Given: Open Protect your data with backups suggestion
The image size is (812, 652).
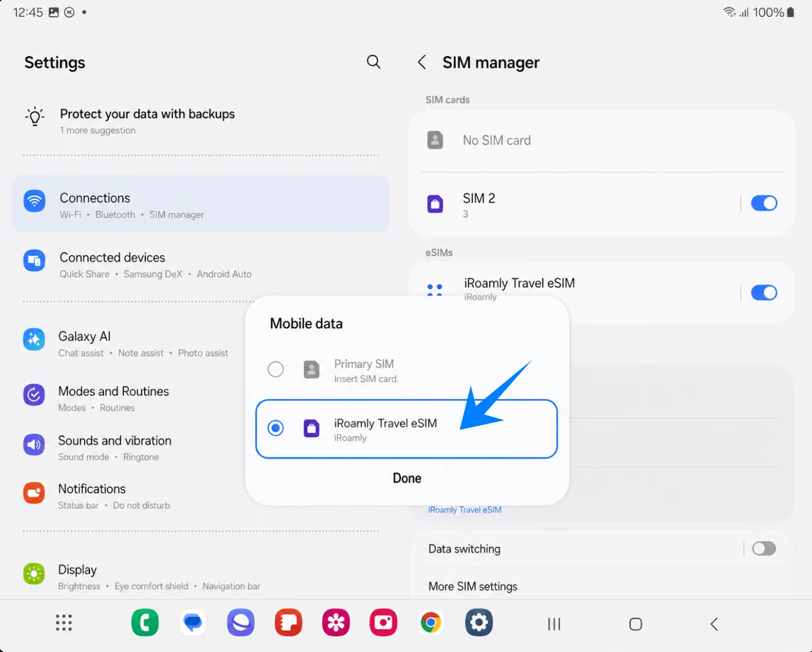Looking at the screenshot, I should [200, 121].
